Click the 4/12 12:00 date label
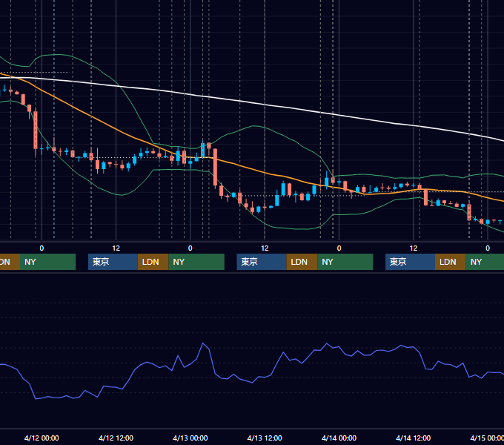Image resolution: width=504 pixels, height=445 pixels. (116, 438)
